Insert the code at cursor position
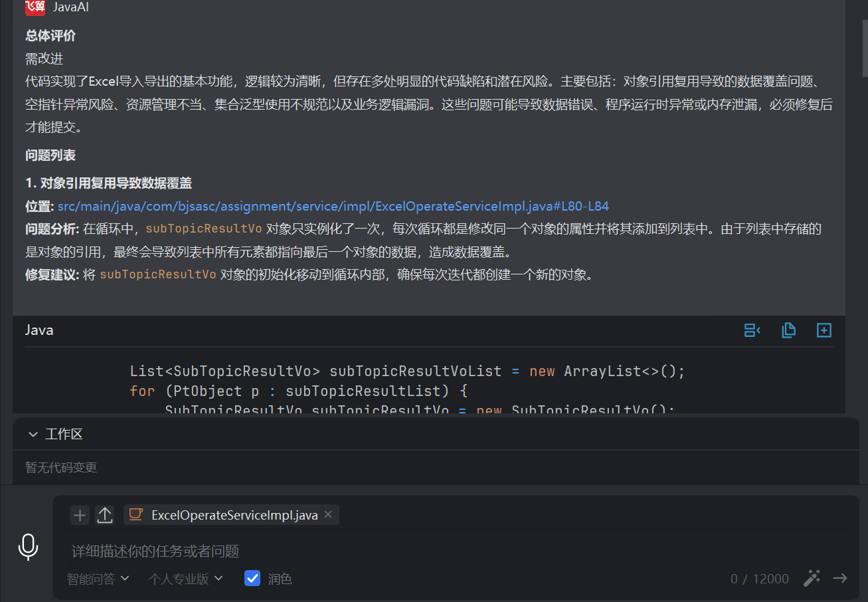This screenshot has height=602, width=868. (752, 330)
